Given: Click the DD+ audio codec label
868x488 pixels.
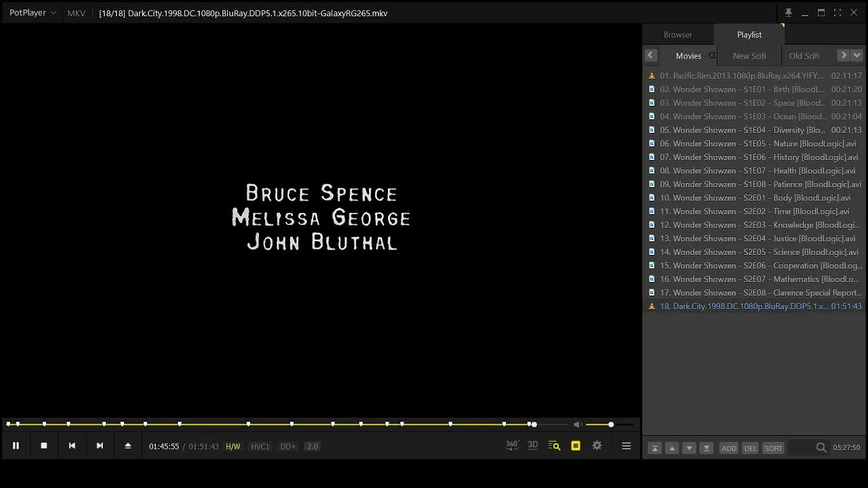Looking at the screenshot, I should (288, 447).
